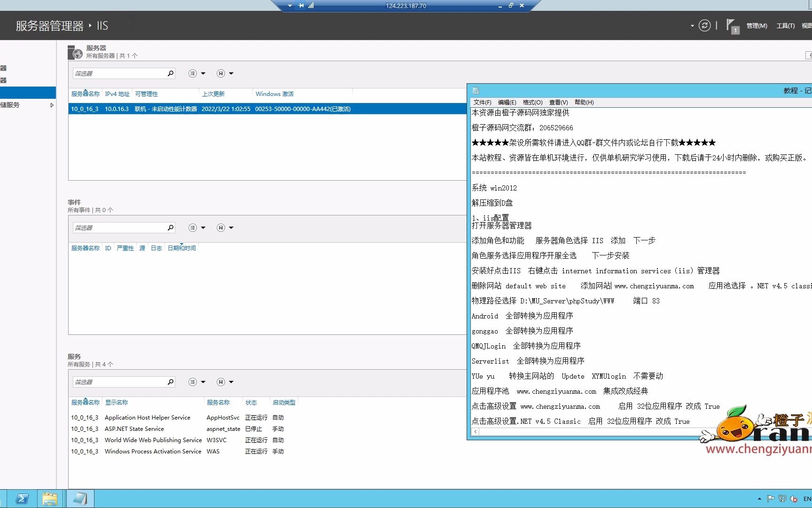Click the dropdown arrow left of refresh icon
The image size is (812, 508).
coord(692,26)
